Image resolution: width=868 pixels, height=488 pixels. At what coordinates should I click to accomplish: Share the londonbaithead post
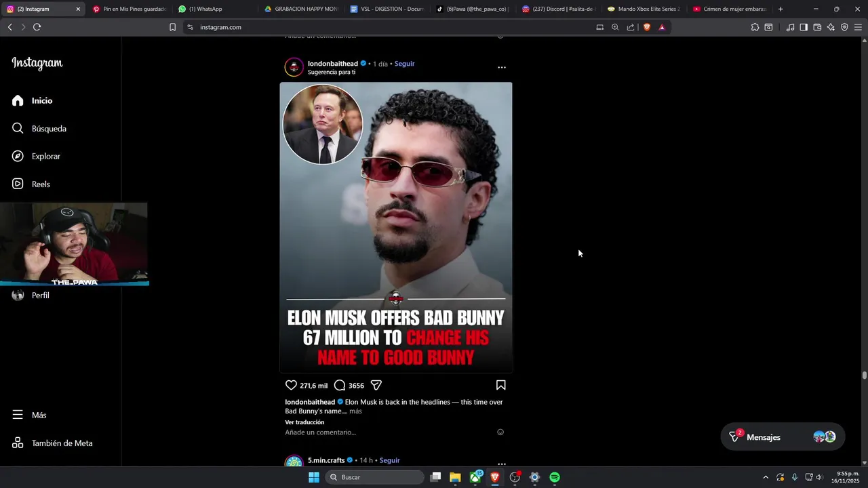[376, 385]
